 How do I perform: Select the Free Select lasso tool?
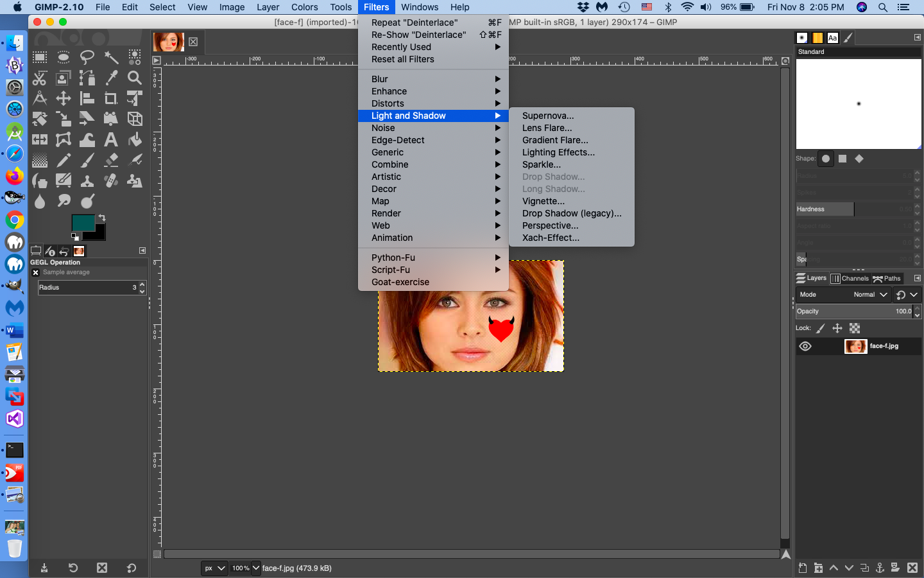(87, 58)
